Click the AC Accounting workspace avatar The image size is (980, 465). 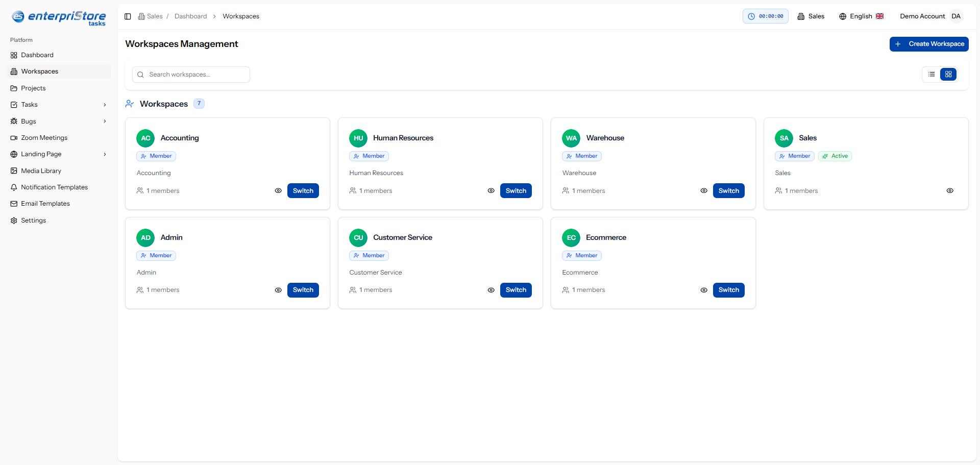click(145, 138)
